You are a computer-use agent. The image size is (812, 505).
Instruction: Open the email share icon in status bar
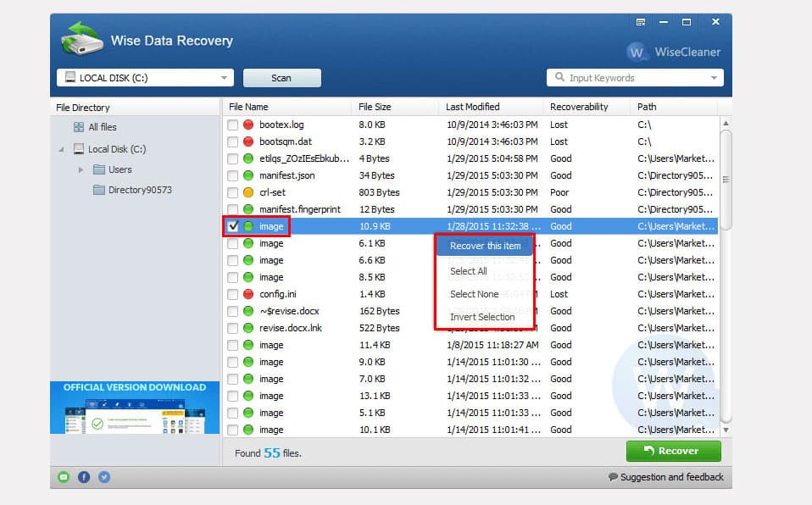pos(63,477)
